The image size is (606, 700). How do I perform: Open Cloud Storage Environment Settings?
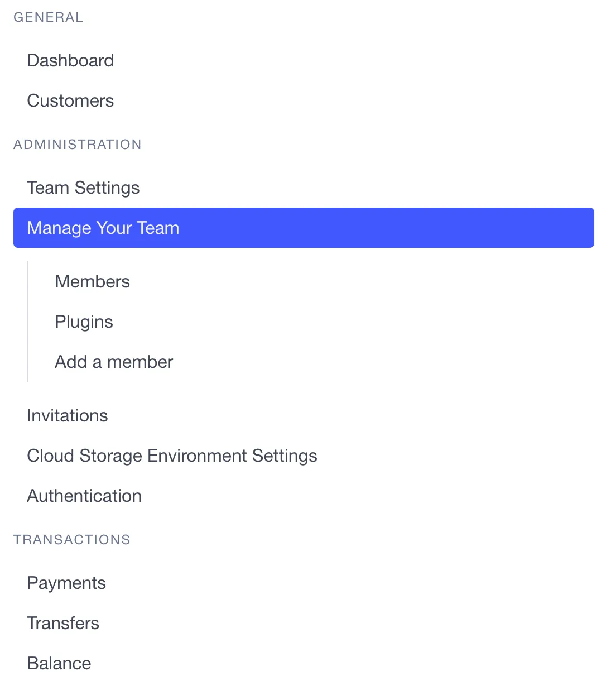tap(172, 456)
